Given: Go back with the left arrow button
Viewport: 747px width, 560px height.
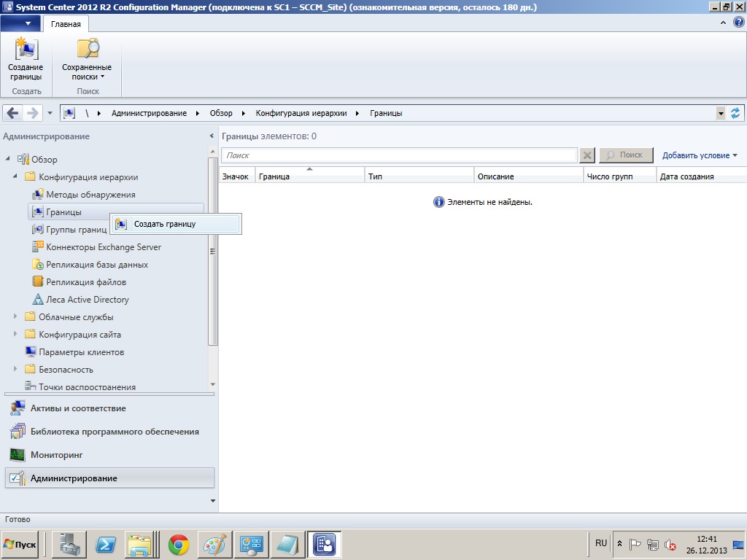Looking at the screenshot, I should [13, 113].
